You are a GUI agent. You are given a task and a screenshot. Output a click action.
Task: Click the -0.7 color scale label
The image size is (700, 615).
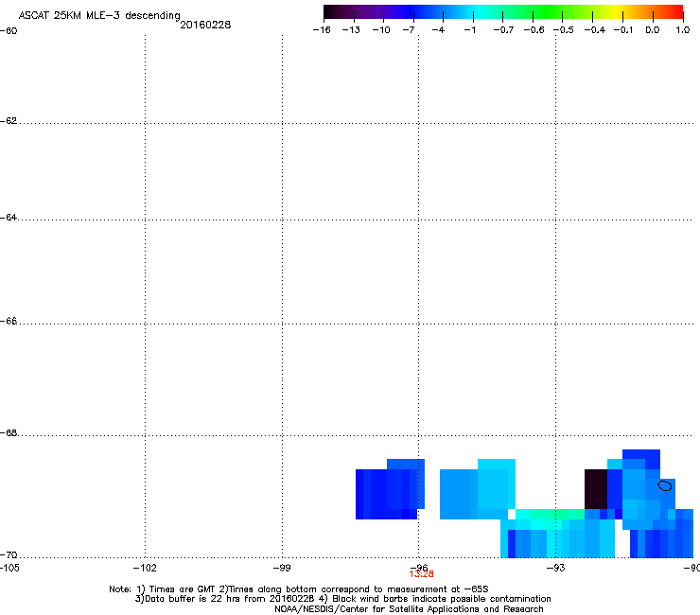(503, 30)
